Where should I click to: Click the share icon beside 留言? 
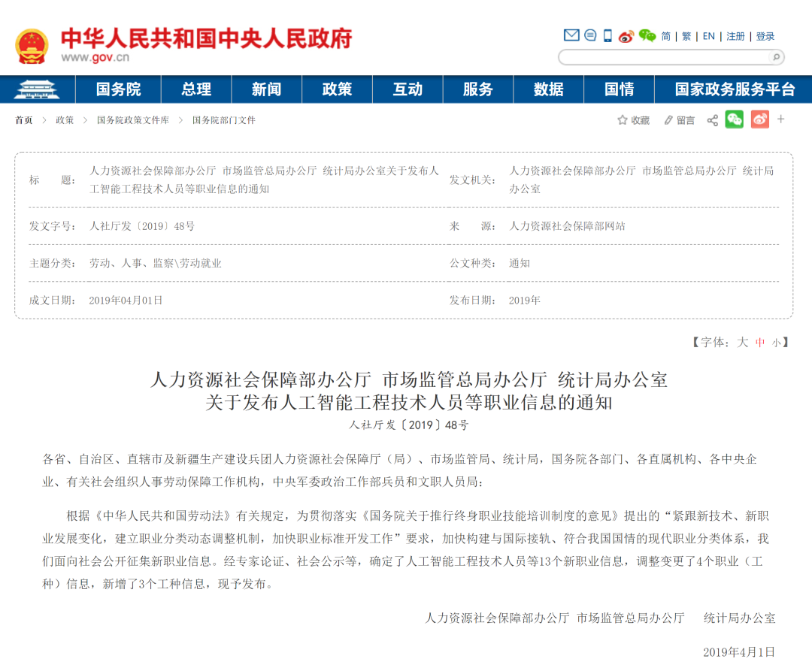[712, 120]
